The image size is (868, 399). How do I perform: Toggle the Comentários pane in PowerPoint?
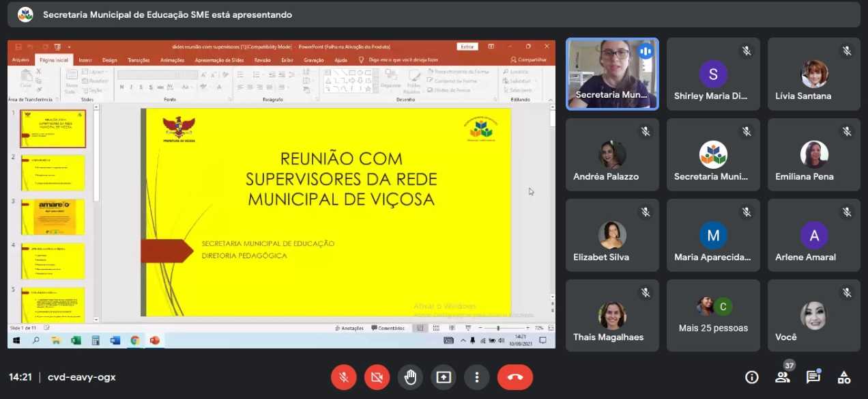coord(388,328)
